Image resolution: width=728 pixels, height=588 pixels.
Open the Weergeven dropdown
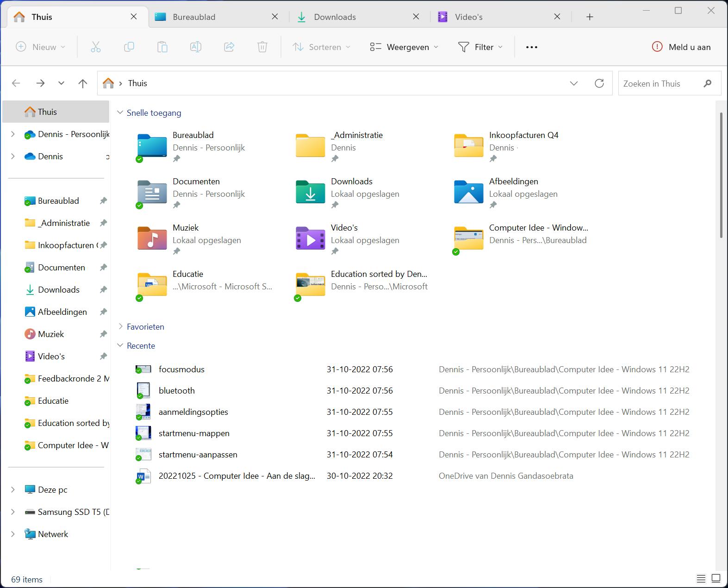pyautogui.click(x=404, y=47)
